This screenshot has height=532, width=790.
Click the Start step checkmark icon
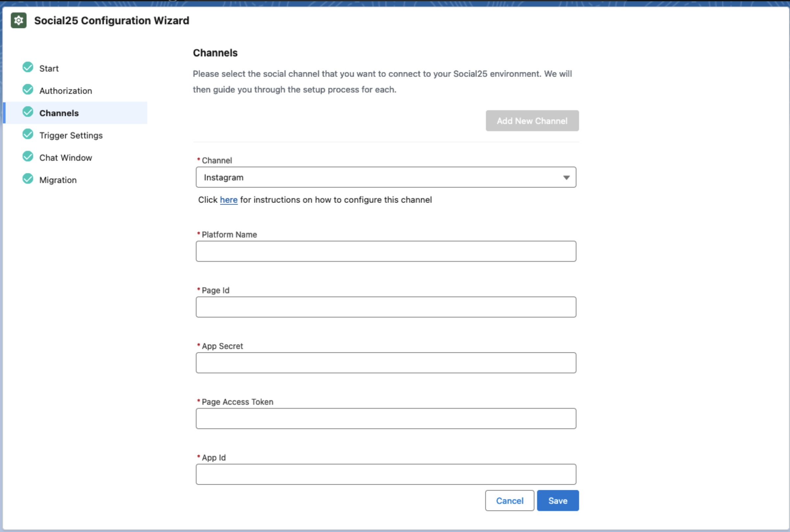point(28,67)
